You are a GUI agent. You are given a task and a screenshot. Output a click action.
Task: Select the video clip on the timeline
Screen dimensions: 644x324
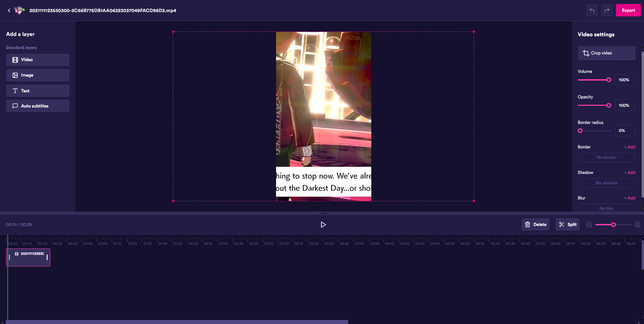29,258
